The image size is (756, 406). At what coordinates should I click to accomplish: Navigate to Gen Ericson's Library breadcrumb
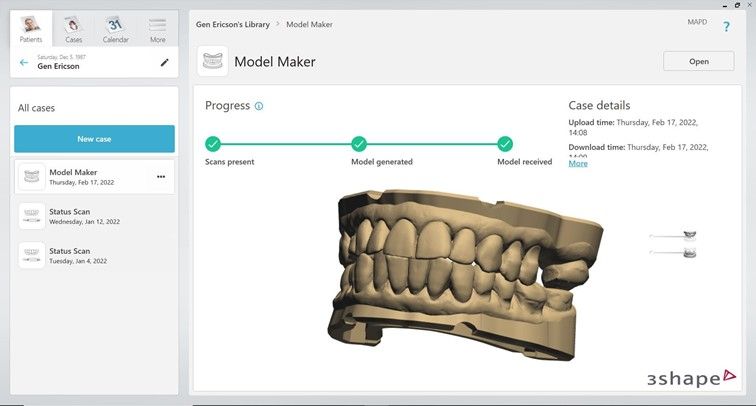point(233,24)
